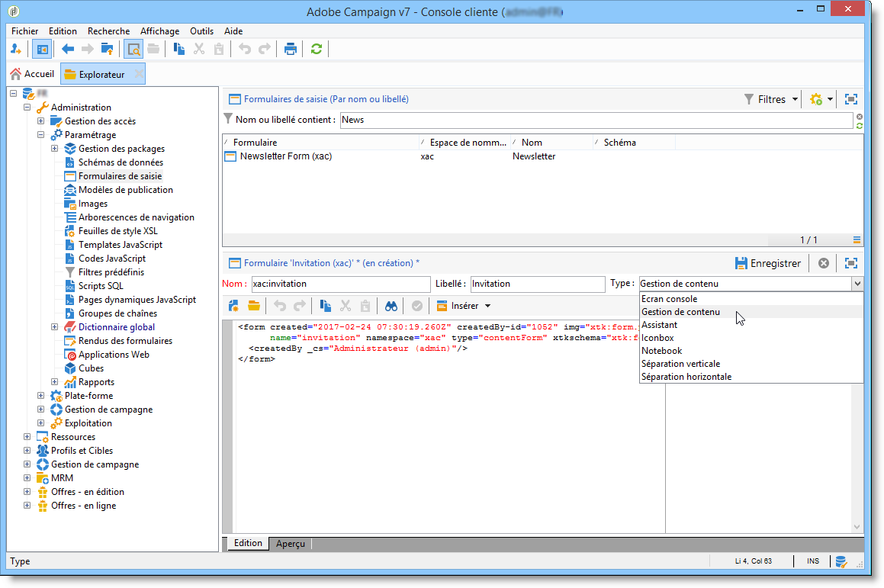Click the paste icon in main toolbar

(x=219, y=49)
